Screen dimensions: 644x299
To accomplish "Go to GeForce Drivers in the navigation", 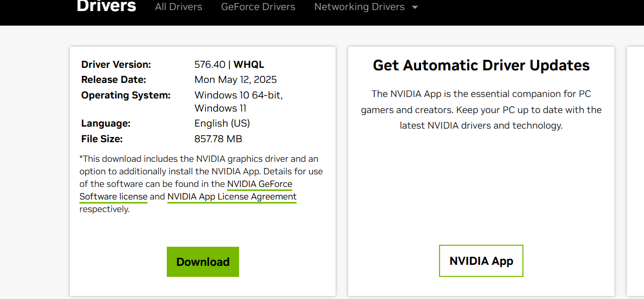I will [x=258, y=7].
